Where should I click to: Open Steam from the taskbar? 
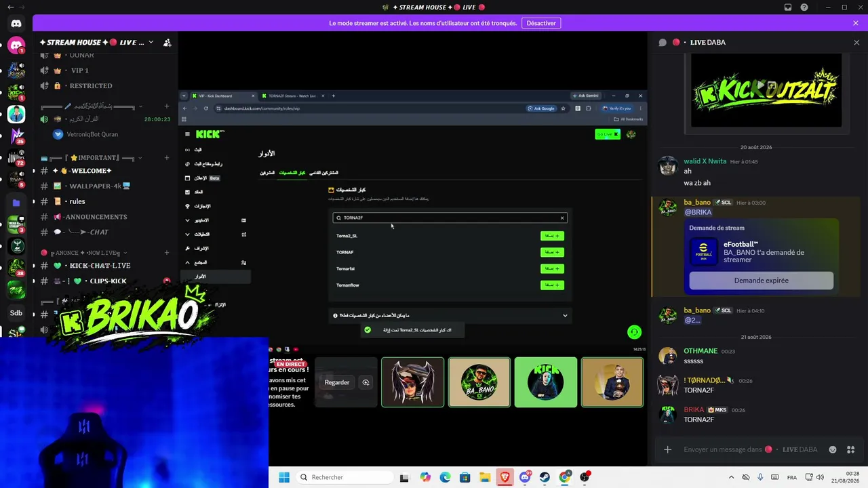(x=545, y=477)
